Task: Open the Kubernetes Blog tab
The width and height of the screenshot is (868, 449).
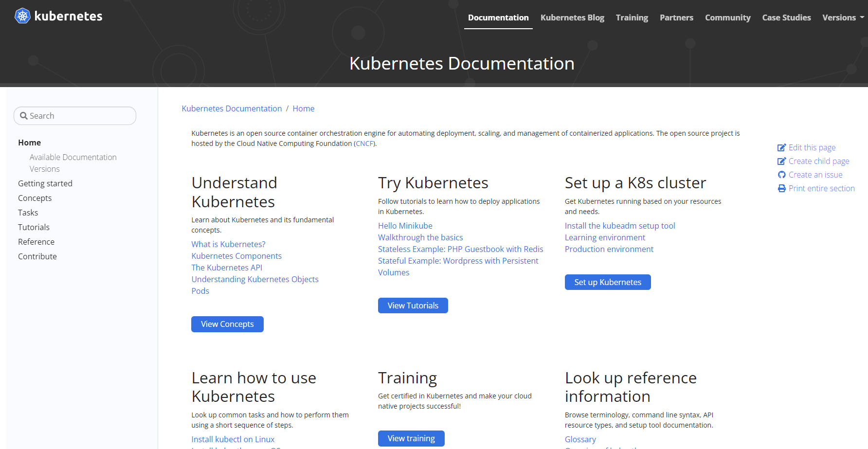Action: [x=572, y=18]
